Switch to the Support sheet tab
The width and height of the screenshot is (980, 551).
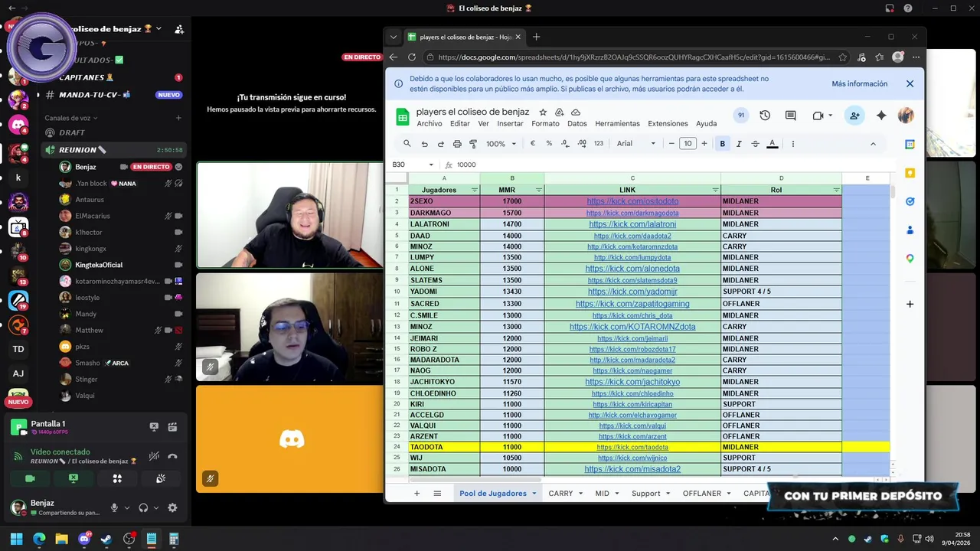(651, 494)
